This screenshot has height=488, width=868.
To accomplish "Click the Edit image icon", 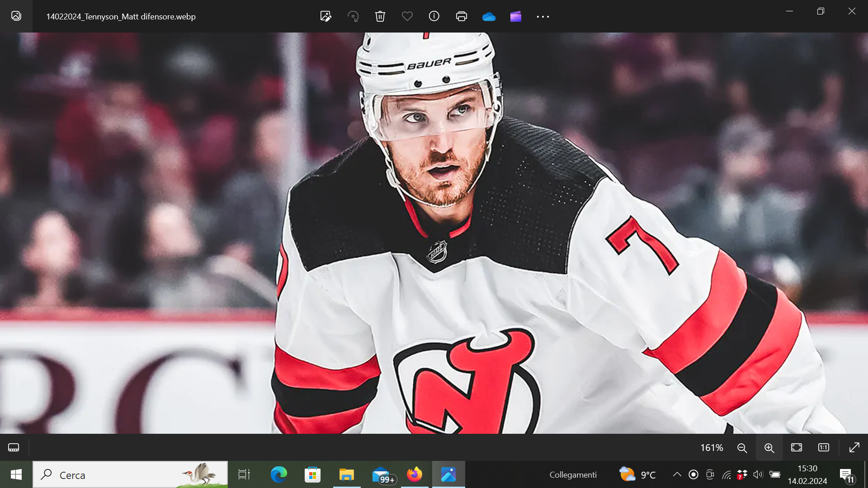I will tap(325, 16).
